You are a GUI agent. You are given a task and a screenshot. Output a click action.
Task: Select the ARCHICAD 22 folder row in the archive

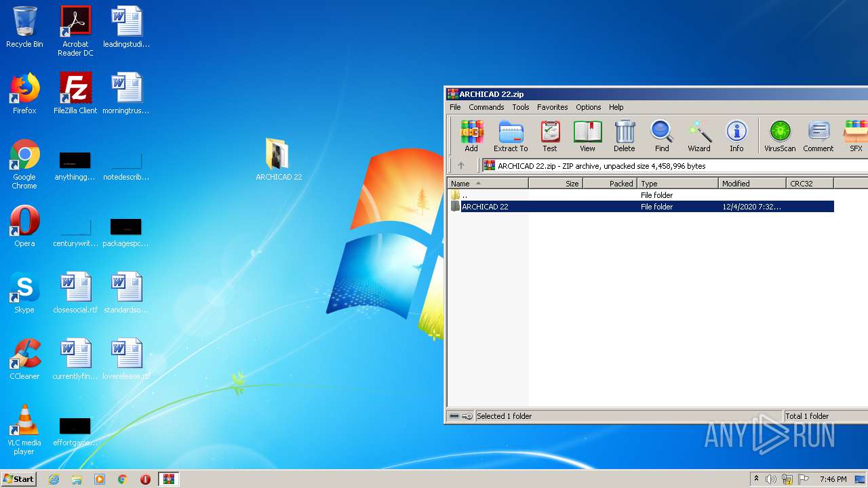(641, 207)
